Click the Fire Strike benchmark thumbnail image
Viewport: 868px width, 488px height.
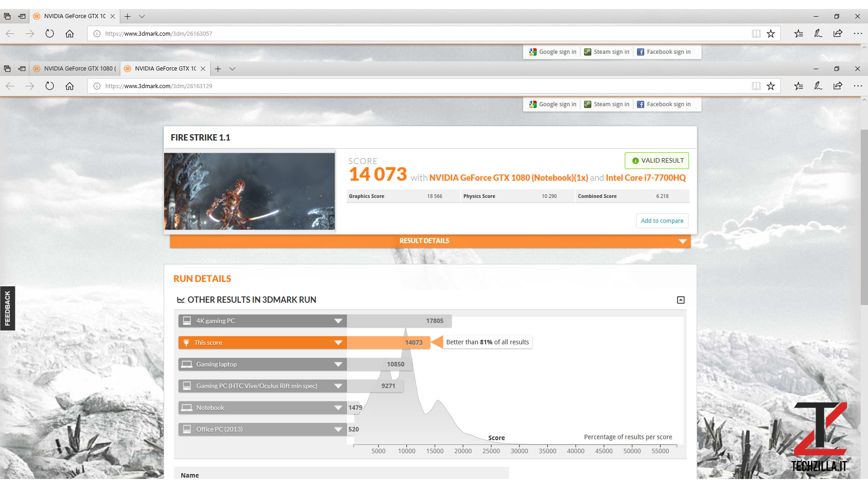pos(250,191)
